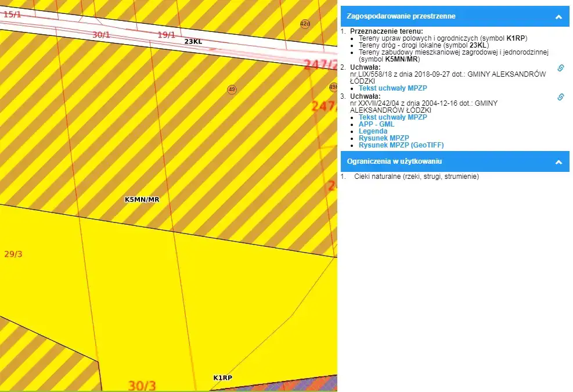Click link icon beside resolution XXVII/242/04
Viewport: 573px width, 392px height.
(x=561, y=97)
